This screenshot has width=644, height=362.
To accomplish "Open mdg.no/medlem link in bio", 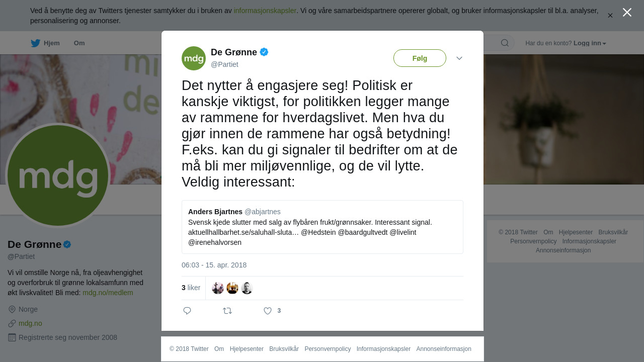I will (x=108, y=293).
